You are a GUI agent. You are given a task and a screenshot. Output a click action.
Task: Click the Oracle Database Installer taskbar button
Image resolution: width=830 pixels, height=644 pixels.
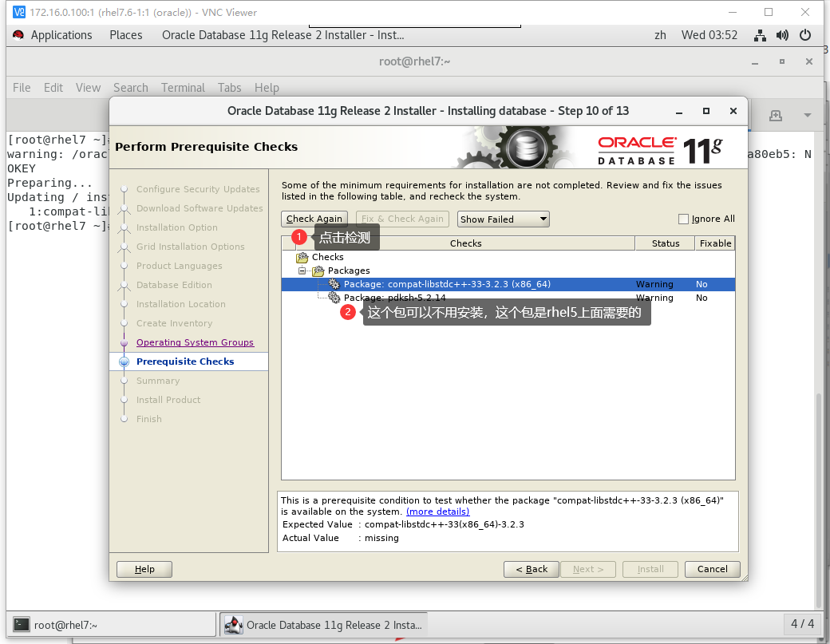click(324, 625)
